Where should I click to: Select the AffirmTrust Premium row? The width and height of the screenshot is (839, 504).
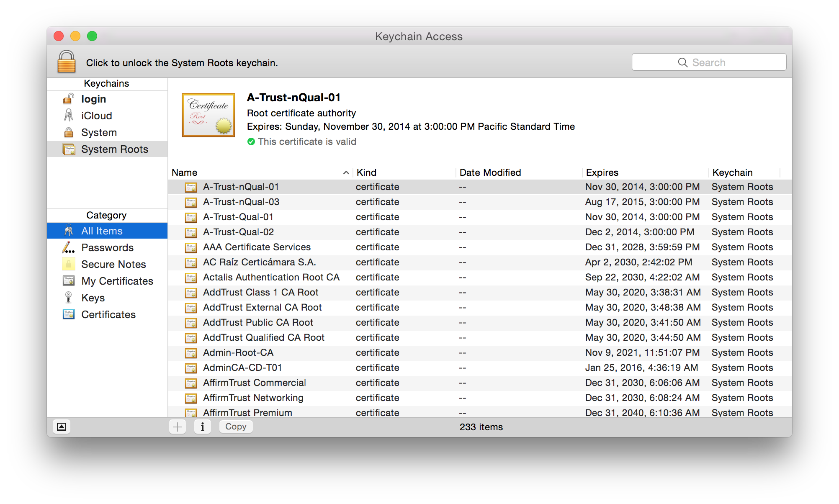pos(480,411)
